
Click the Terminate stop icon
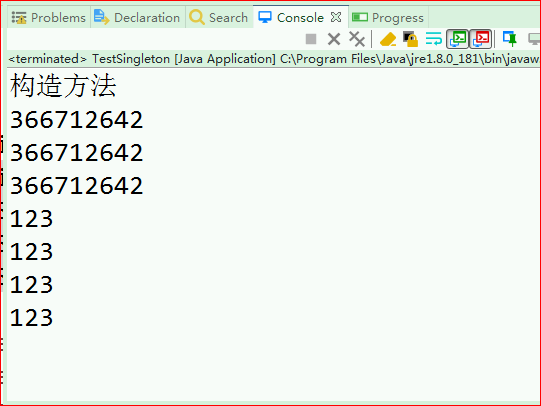pyautogui.click(x=311, y=39)
